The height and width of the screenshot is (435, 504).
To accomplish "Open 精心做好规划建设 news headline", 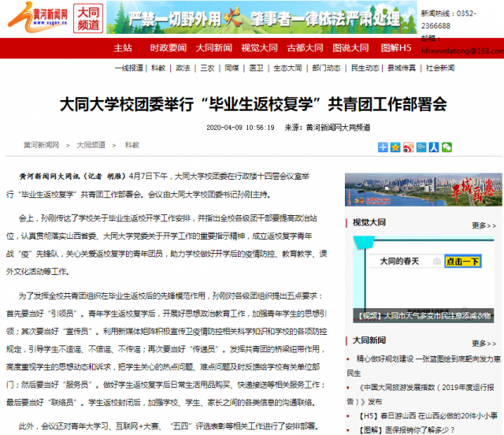I will tap(424, 366).
